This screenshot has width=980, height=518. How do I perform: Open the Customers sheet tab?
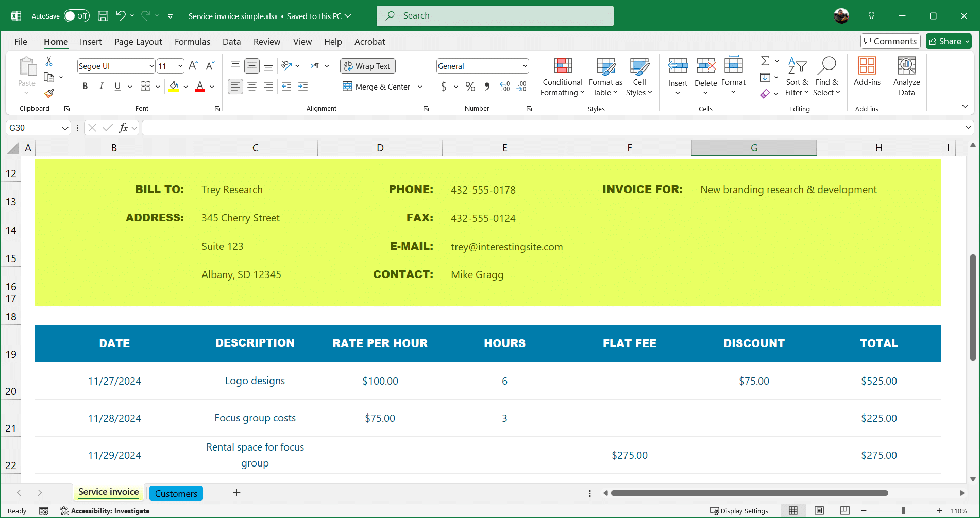point(176,493)
